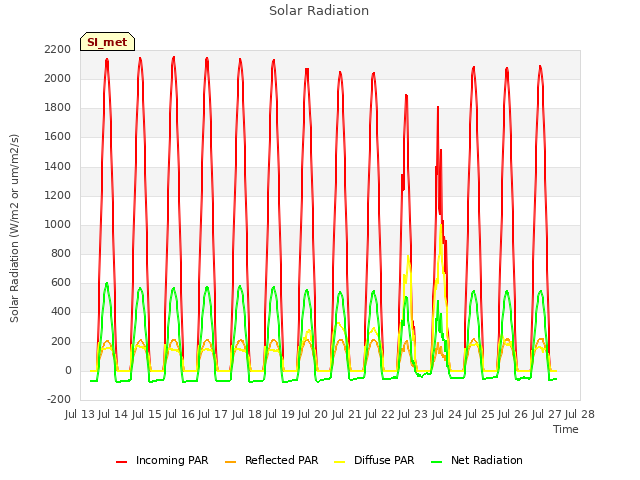Screen dimensions: 640x480
Task: Click the Jul 16 x-axis label
Action: [180, 414]
